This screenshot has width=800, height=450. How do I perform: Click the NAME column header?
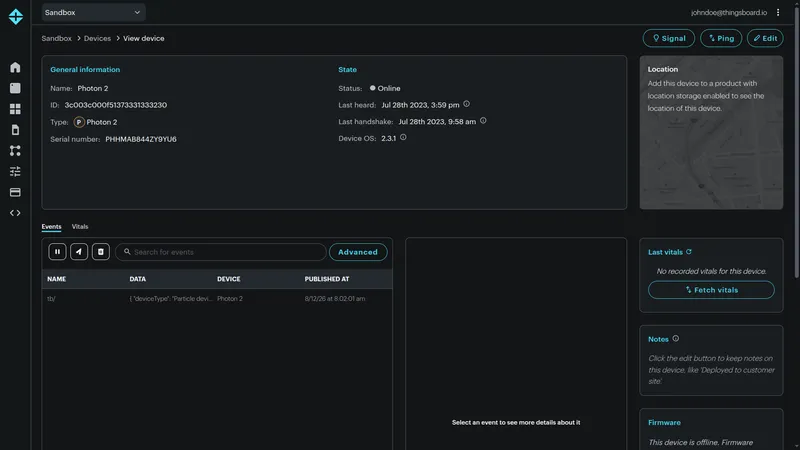(x=57, y=279)
